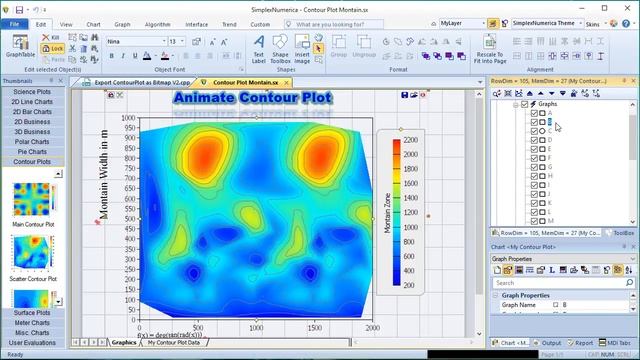Uncheck graph M checkbox
This screenshot has height=360, width=640.
tap(534, 221)
